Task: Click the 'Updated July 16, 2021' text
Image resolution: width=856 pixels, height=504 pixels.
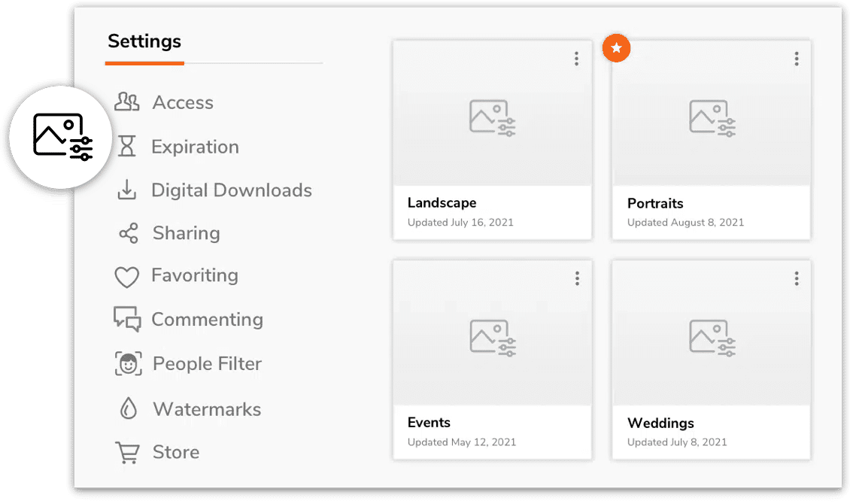Action: pos(460,222)
